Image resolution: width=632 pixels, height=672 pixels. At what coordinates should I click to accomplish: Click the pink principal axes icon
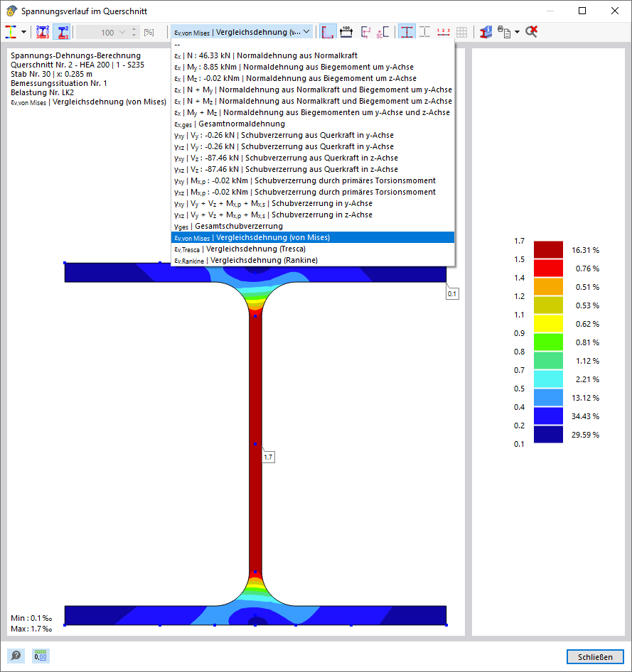pos(365,32)
